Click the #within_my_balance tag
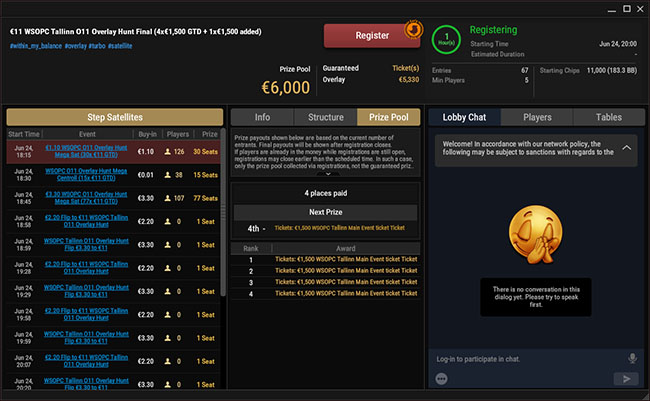Image resolution: width=650 pixels, height=401 pixels. pos(36,46)
